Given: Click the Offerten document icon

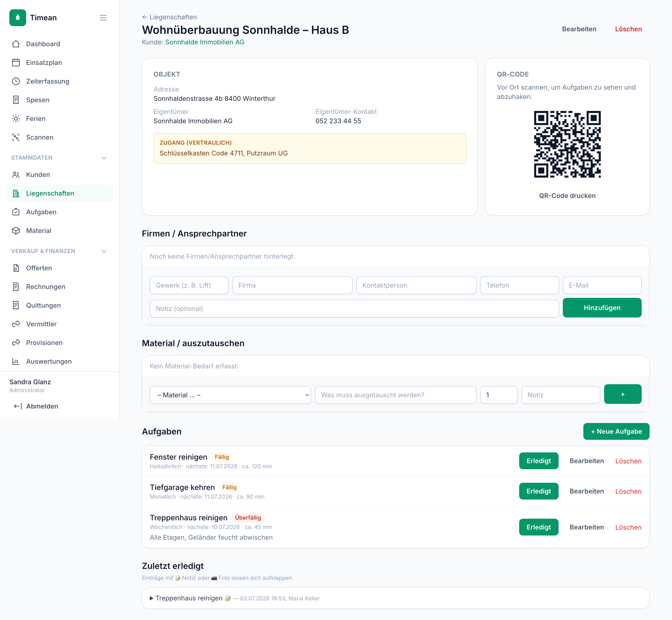Looking at the screenshot, I should 16,268.
